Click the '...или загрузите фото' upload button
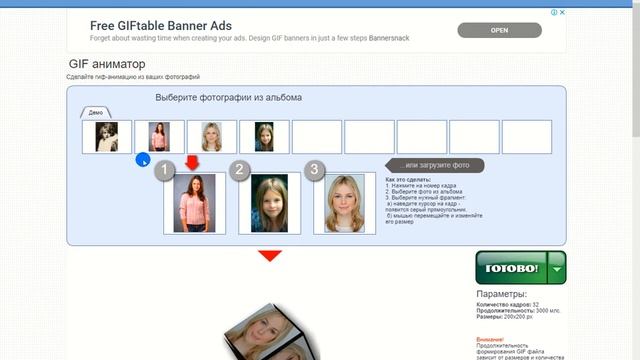This screenshot has height=360, width=640. 435,165
